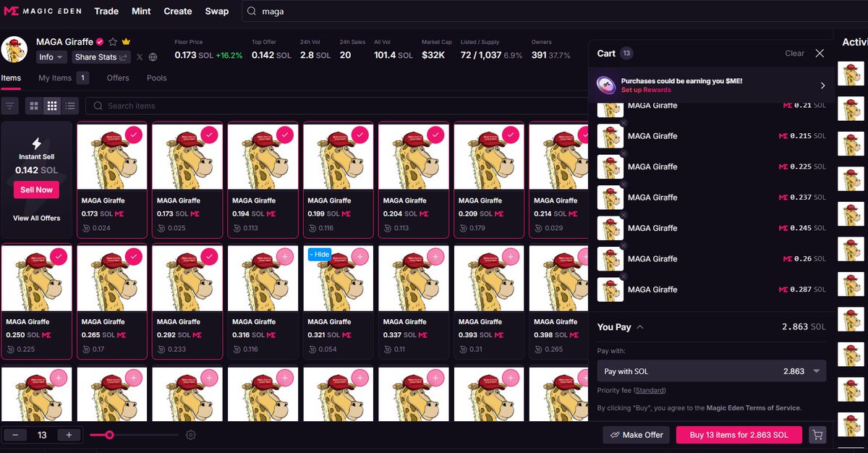Close the Cart panel with the X
Image resolution: width=868 pixels, height=453 pixels.
click(x=820, y=54)
